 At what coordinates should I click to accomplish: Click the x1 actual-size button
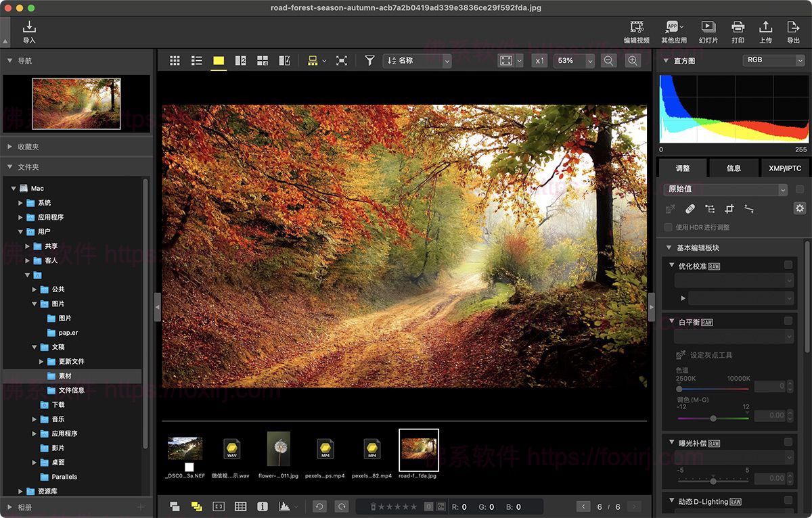click(539, 61)
